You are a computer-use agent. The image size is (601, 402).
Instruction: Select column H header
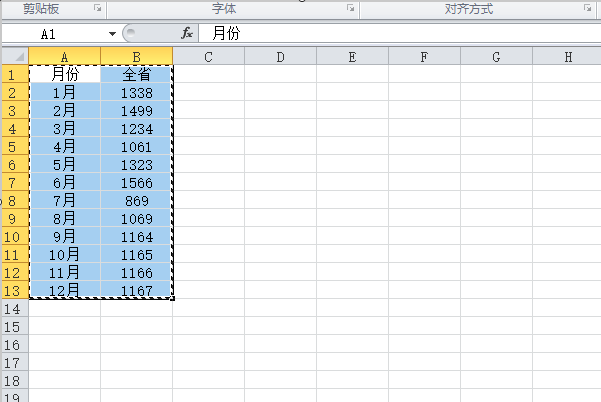[567, 57]
